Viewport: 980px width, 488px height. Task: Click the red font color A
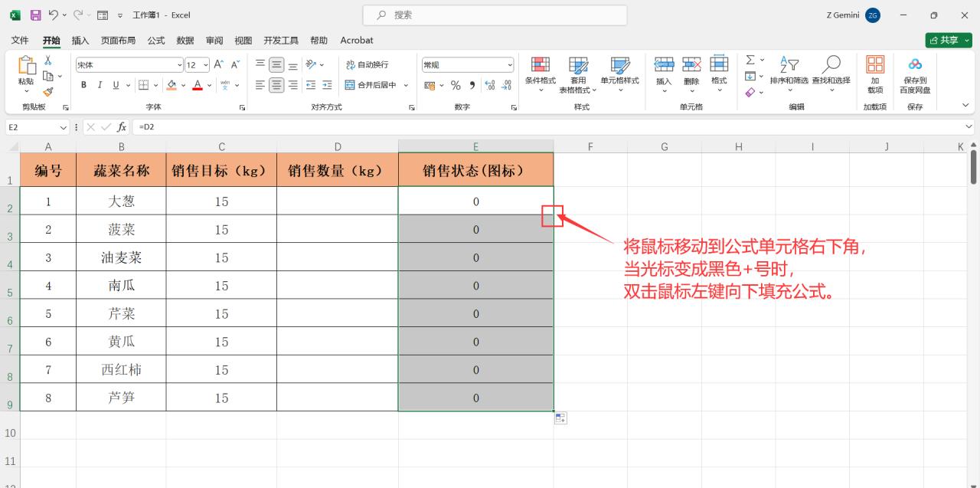(198, 85)
